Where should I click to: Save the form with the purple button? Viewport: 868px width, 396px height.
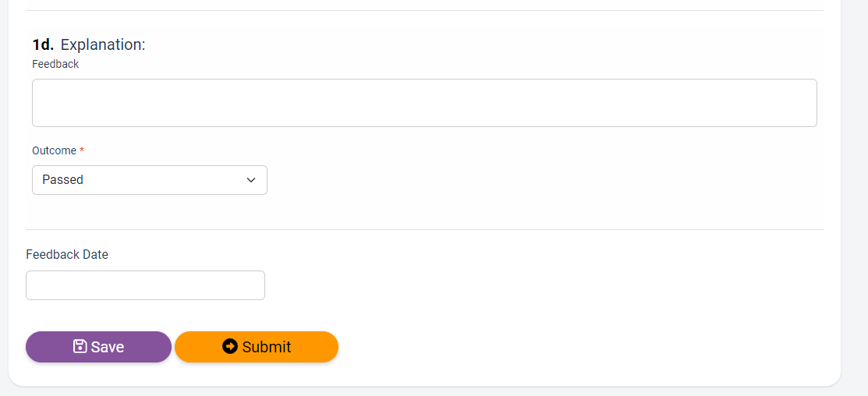(98, 347)
